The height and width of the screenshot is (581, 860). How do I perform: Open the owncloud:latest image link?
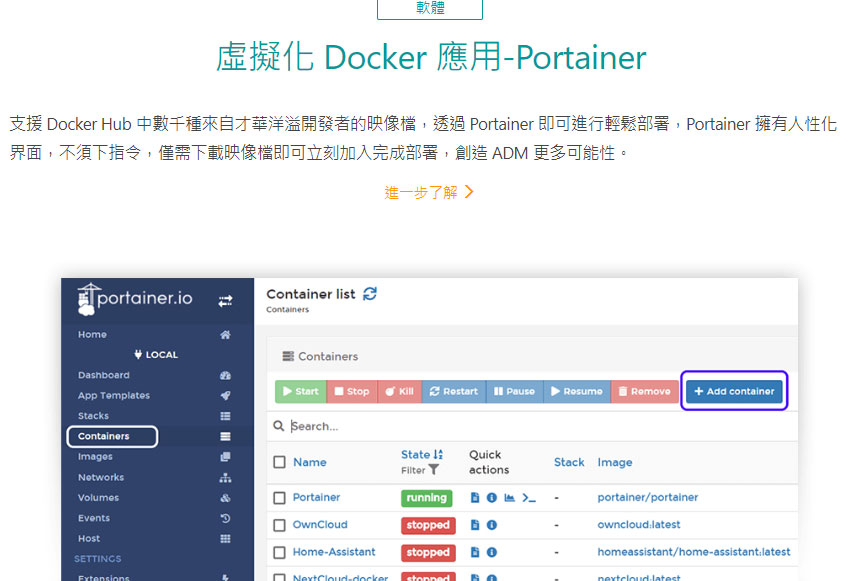[639, 525]
